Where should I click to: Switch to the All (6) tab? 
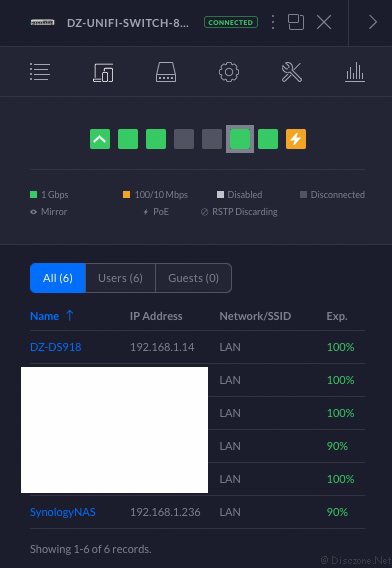click(58, 278)
